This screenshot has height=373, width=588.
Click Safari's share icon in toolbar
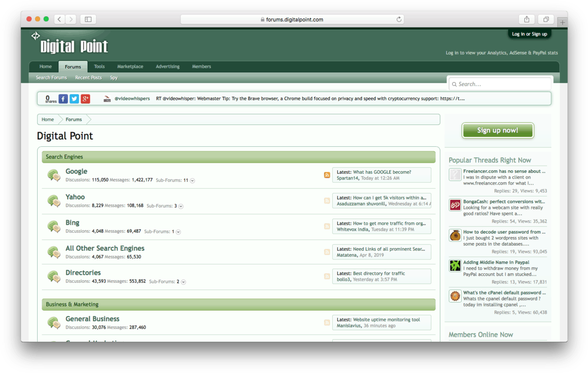[x=527, y=19]
